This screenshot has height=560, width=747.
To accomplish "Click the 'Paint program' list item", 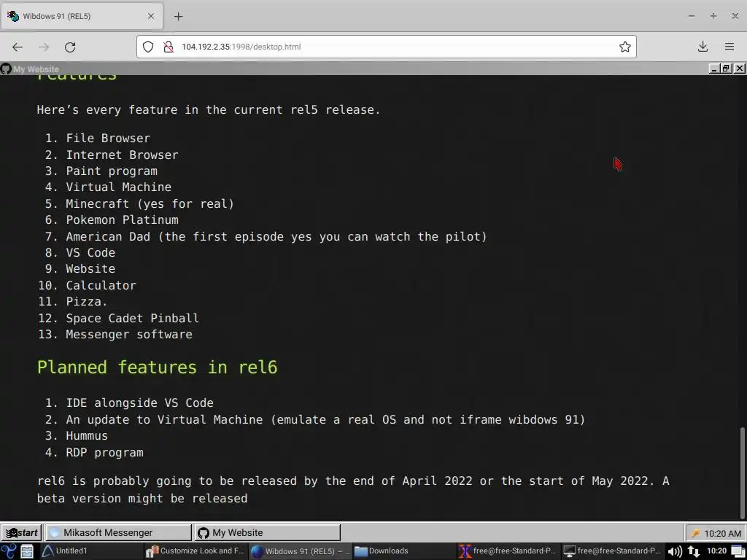I will click(112, 171).
